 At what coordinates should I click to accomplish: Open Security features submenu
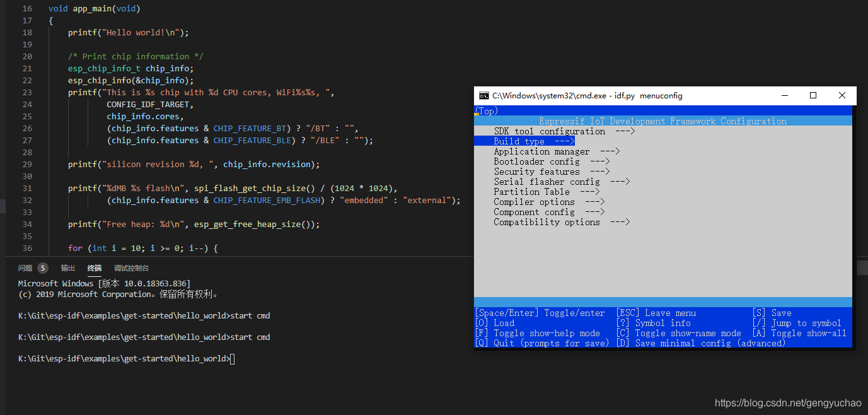coord(552,172)
